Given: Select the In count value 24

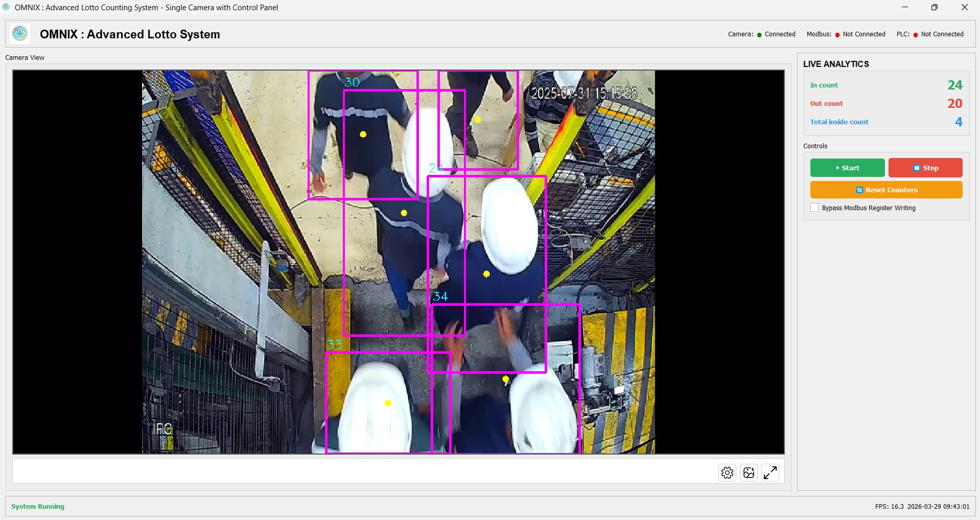Looking at the screenshot, I should [x=954, y=85].
